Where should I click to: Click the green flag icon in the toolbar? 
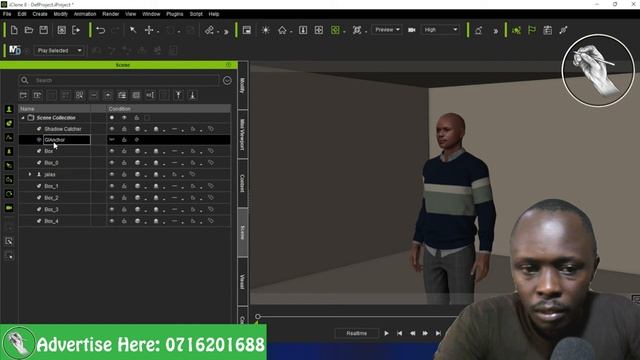click(x=532, y=30)
